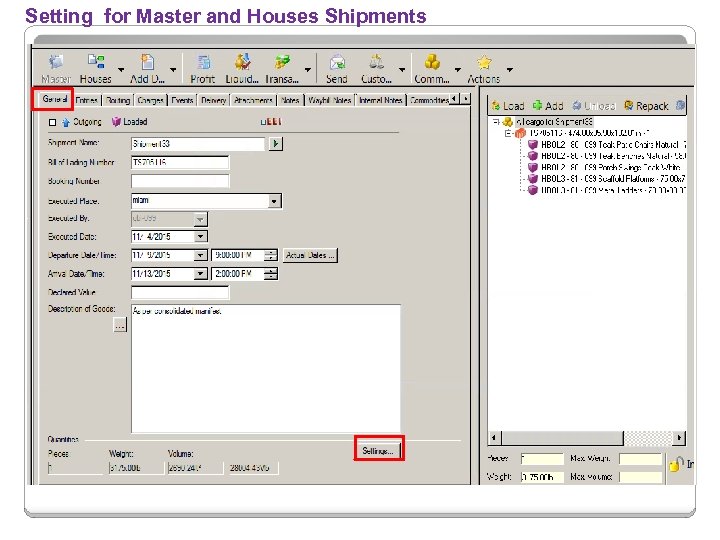Image resolution: width=720 pixels, height=540 pixels.
Task: Click the green Add cargo icon
Action: (x=537, y=106)
